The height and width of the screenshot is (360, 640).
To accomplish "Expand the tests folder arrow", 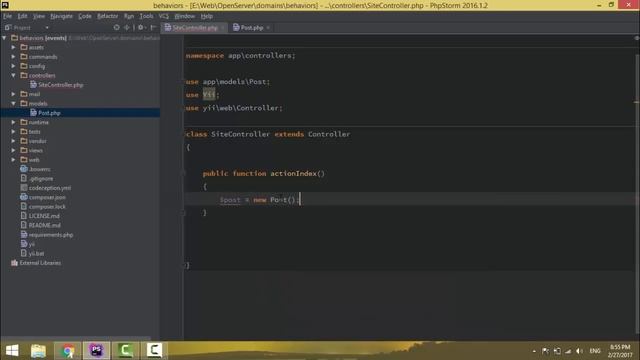I will coord(13,132).
